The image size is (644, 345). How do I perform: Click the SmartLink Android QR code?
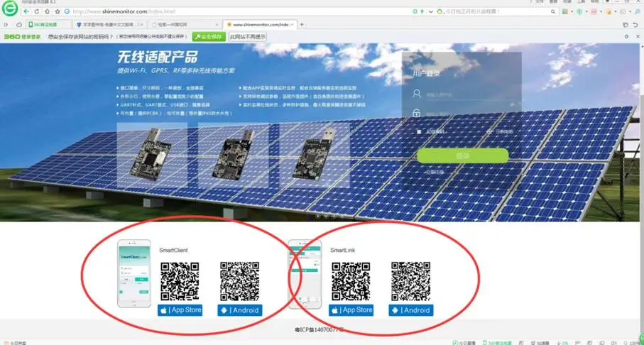pos(411,281)
